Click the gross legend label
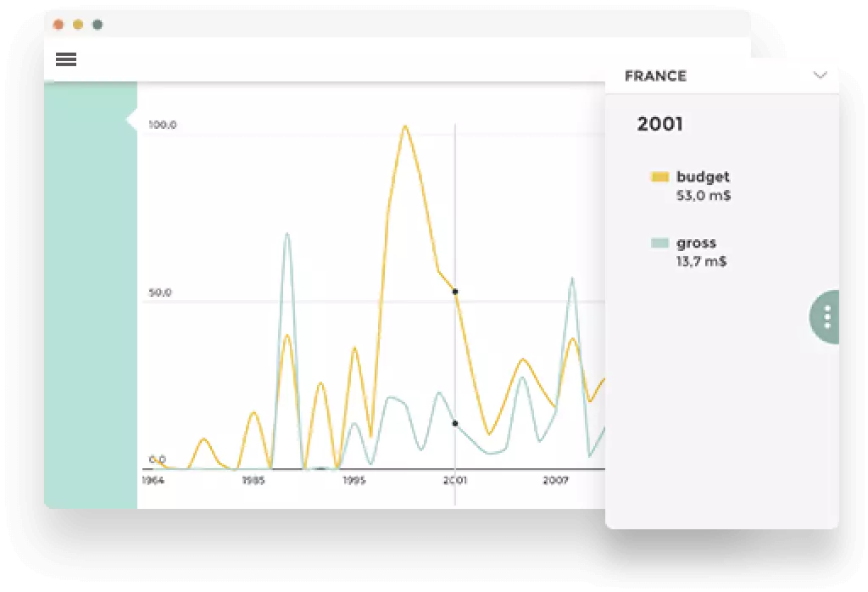This screenshot has width=868, height=592. (696, 243)
